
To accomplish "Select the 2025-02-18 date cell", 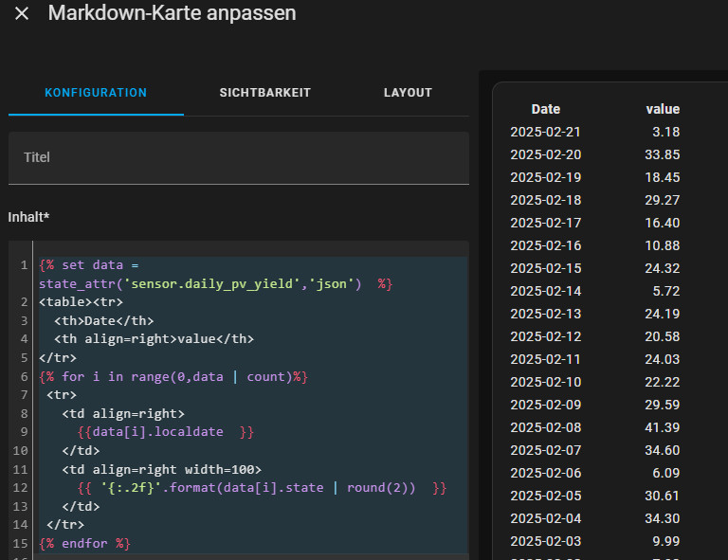I will click(546, 200).
